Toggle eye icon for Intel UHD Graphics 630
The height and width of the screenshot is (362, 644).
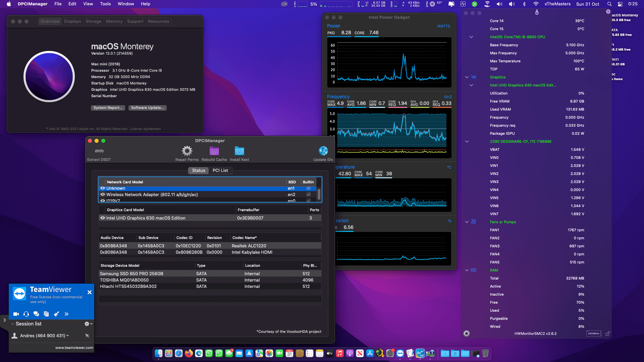(103, 218)
